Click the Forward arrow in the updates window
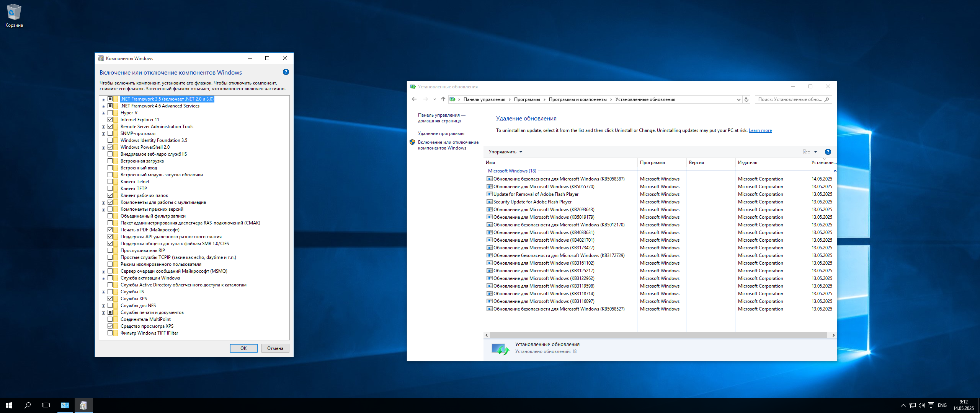 (425, 99)
